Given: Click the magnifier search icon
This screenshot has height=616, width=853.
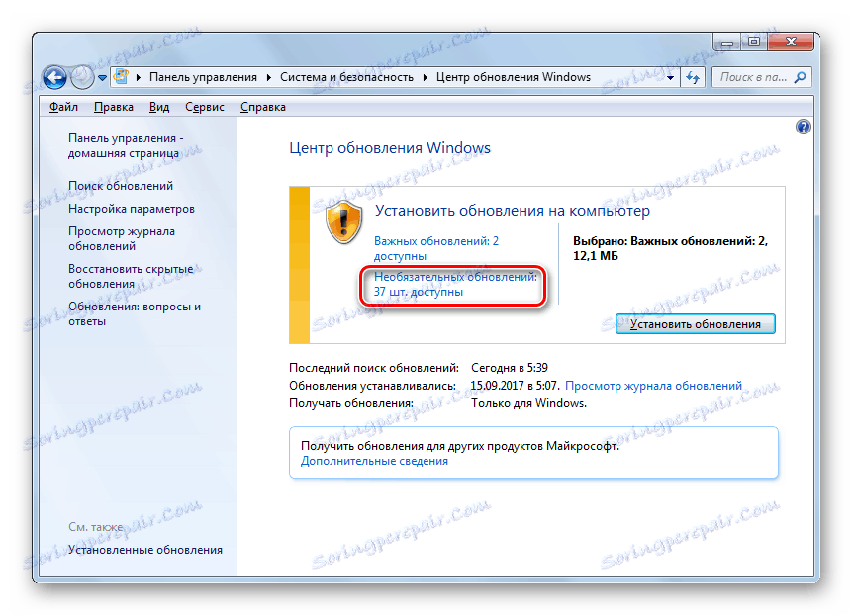Looking at the screenshot, I should click(x=800, y=77).
